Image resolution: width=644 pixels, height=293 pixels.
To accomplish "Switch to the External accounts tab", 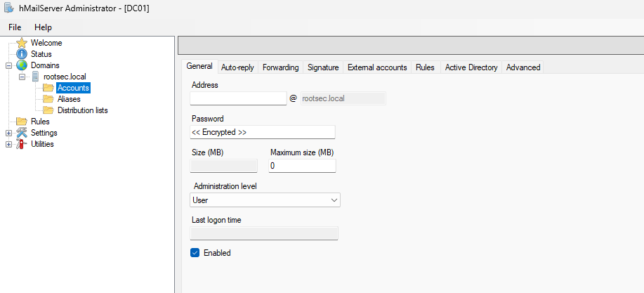I will [377, 67].
